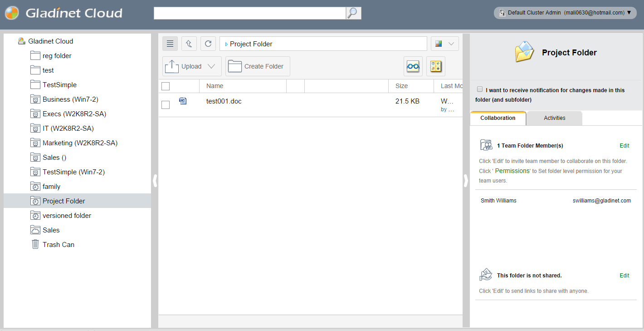The width and height of the screenshot is (644, 331).
Task: Open the Upload dropdown arrow
Action: tap(211, 66)
